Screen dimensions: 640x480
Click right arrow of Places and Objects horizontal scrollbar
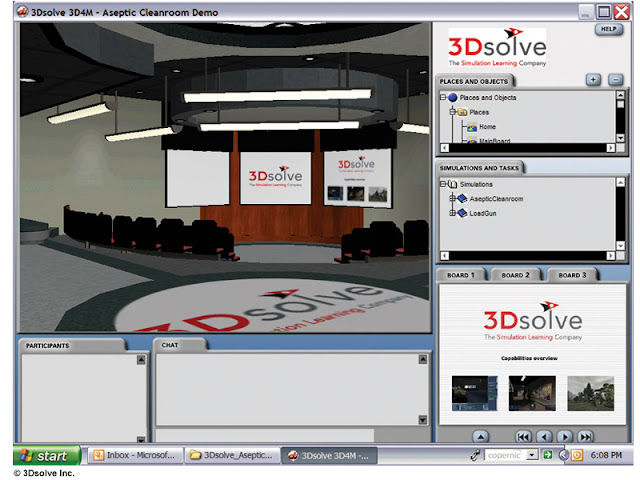611,148
